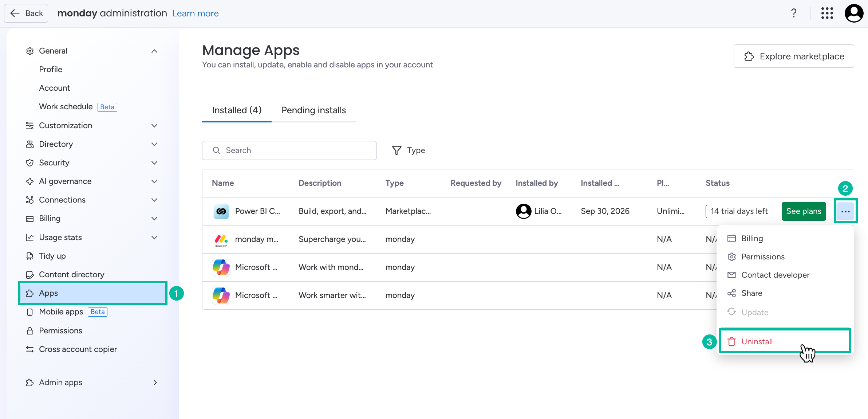Click the Mobile apps phone icon
Image resolution: width=868 pixels, height=419 pixels.
[x=30, y=312]
